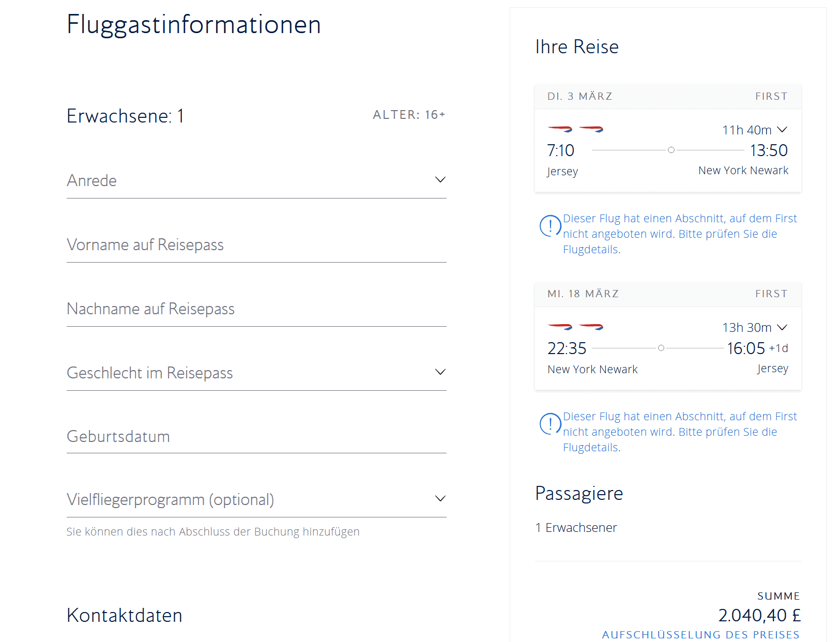The height and width of the screenshot is (642, 840).
Task: Click second airline logo on outbound flight
Action: coord(591,129)
